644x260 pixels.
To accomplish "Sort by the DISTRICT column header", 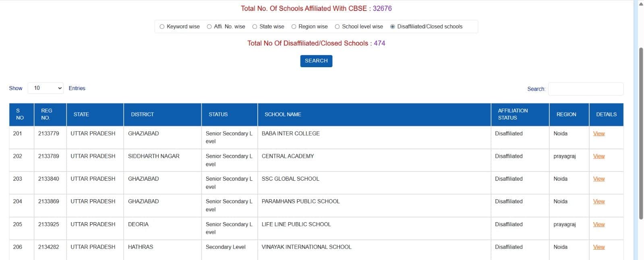I will [142, 114].
